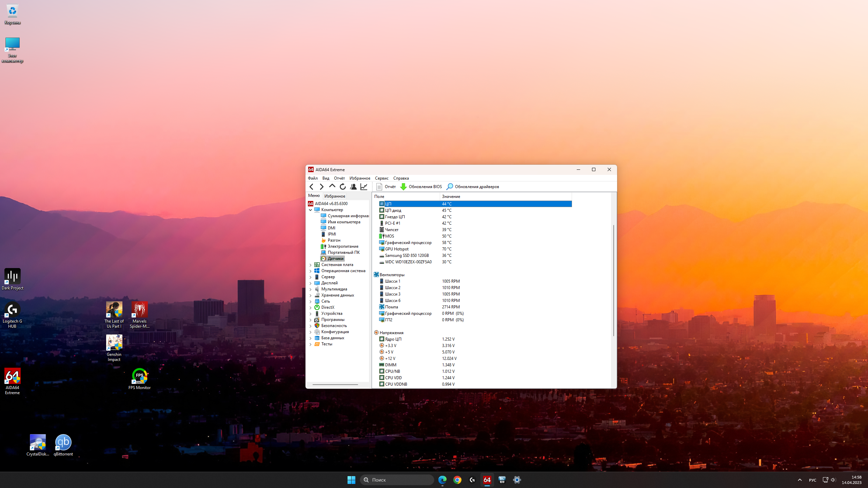
Task: Collapse the Компьютер tree node
Action: click(x=310, y=210)
